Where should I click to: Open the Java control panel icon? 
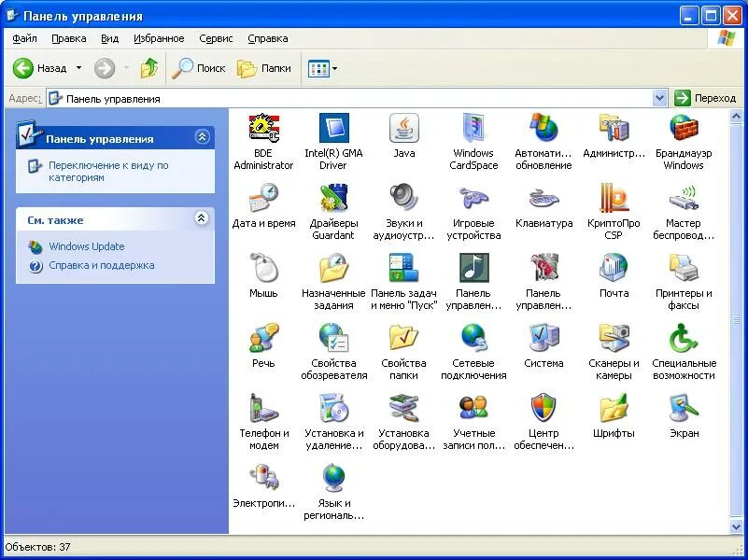coord(403,128)
